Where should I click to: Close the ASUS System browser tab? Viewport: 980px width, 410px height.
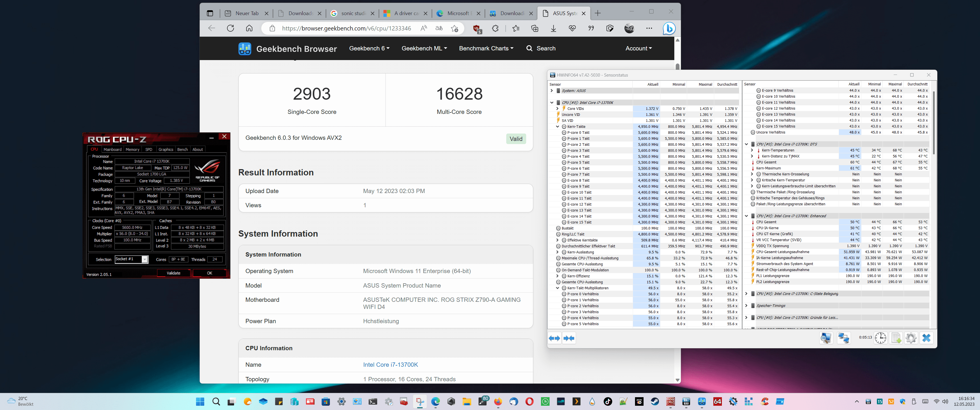pyautogui.click(x=584, y=13)
